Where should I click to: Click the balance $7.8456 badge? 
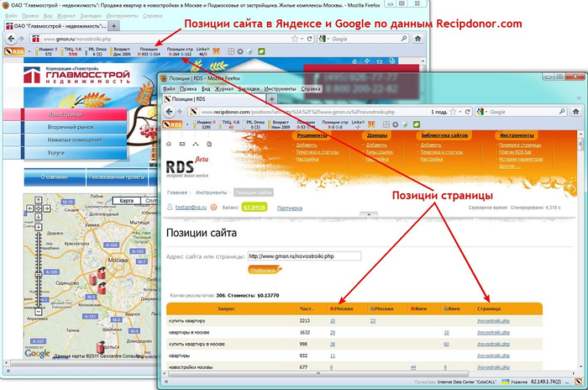(x=255, y=208)
